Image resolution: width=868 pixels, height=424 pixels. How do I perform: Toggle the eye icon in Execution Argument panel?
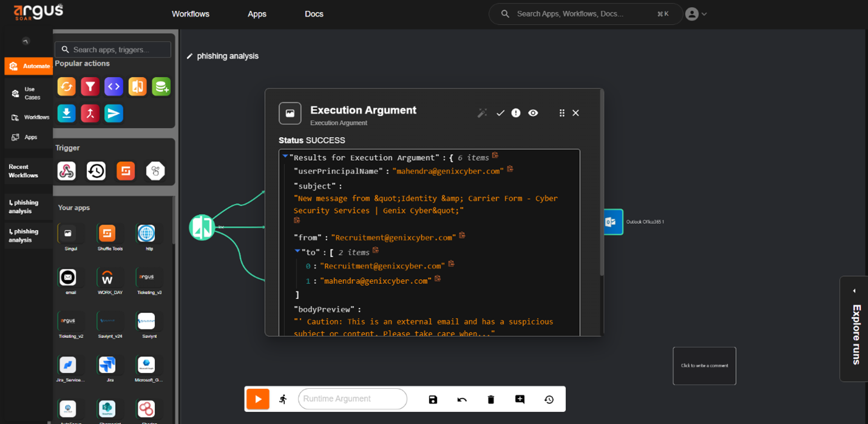533,113
